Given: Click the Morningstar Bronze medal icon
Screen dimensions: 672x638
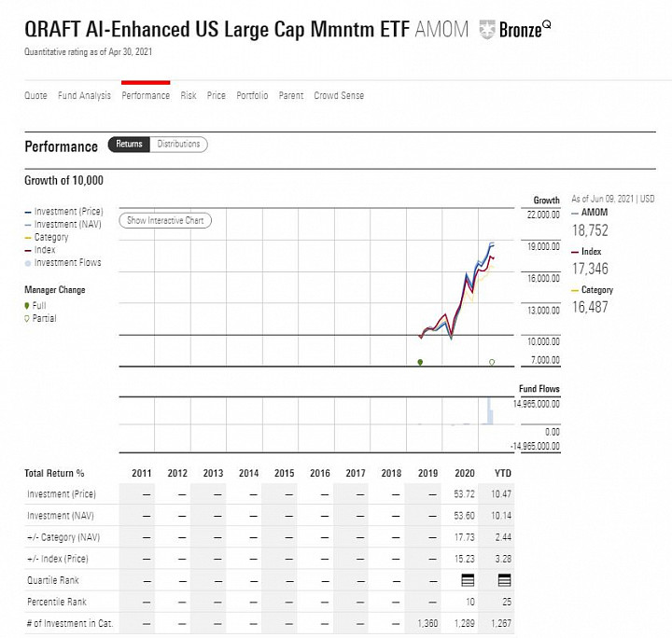Looking at the screenshot, I should [487, 30].
